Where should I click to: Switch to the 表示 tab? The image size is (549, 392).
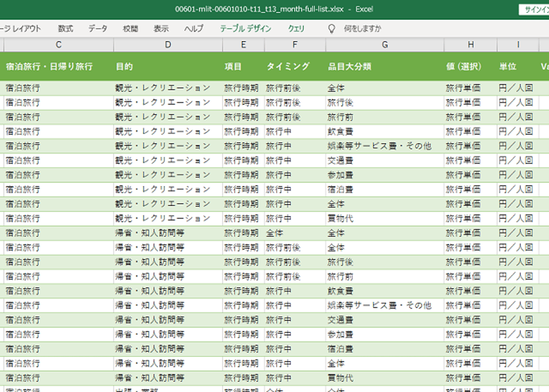(161, 29)
